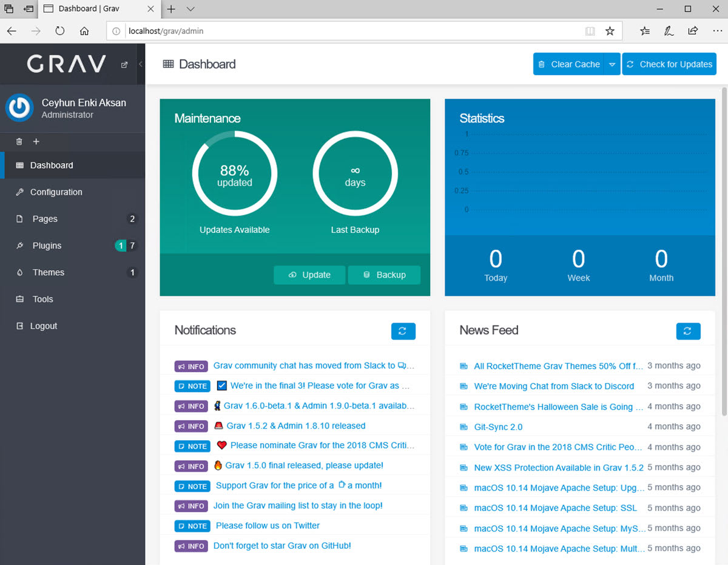Open the favorites hub icon
This screenshot has height=565, width=728.
[x=645, y=31]
